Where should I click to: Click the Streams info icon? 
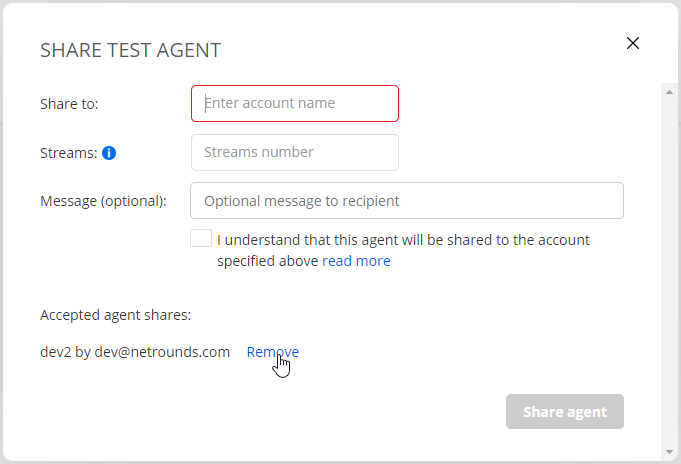click(109, 153)
